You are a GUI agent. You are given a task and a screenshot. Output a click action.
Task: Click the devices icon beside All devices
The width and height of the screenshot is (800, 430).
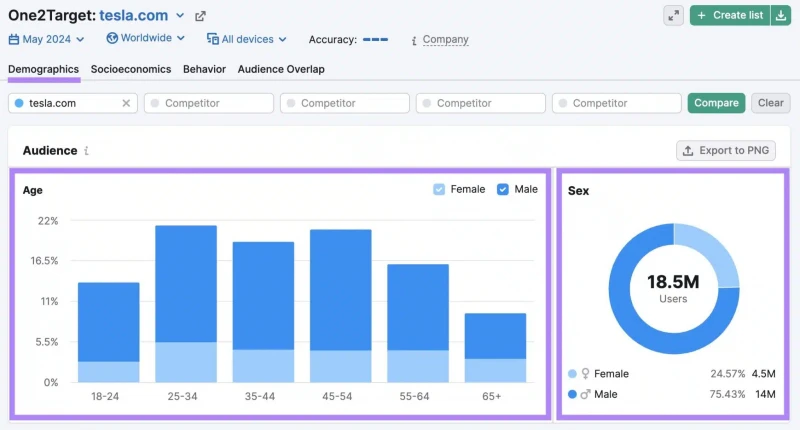pyautogui.click(x=213, y=39)
